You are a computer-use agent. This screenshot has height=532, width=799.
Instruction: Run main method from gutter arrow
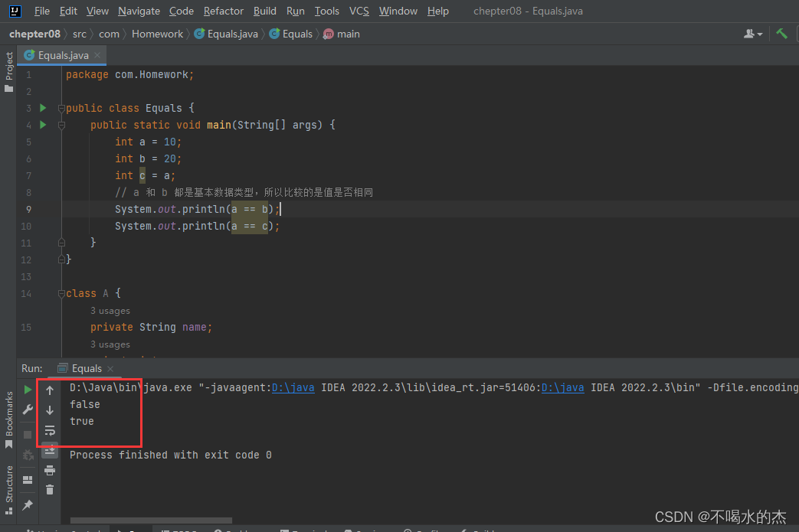[x=44, y=125]
